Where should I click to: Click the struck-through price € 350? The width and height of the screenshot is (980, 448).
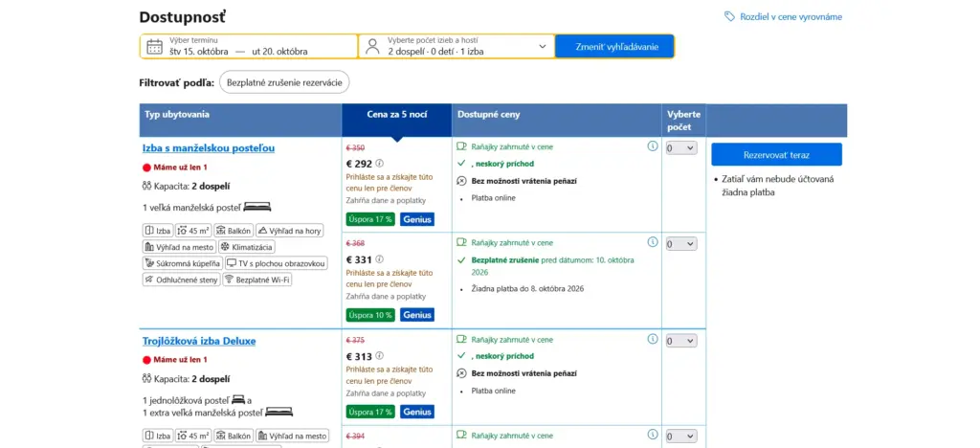click(355, 148)
